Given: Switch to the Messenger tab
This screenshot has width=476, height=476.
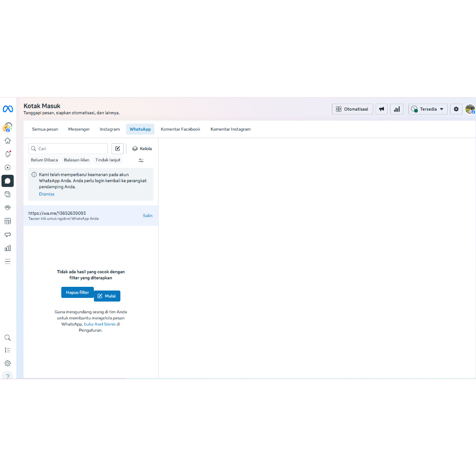Looking at the screenshot, I should [x=79, y=129].
